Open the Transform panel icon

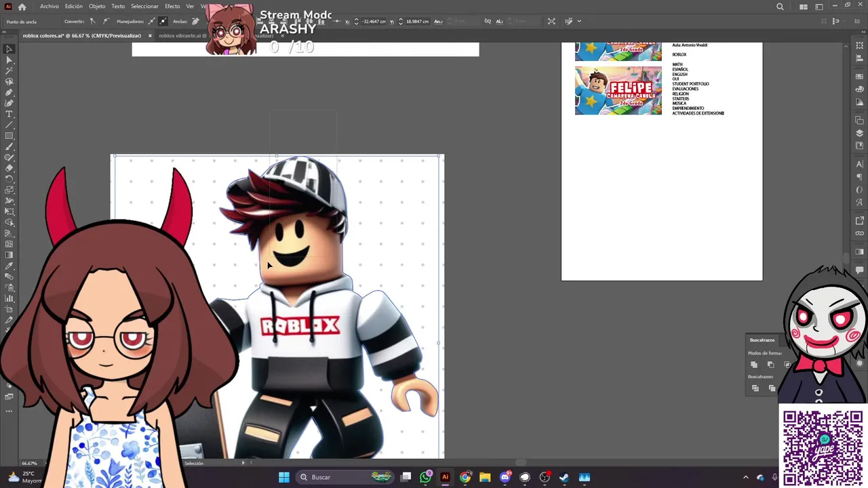pos(860,45)
